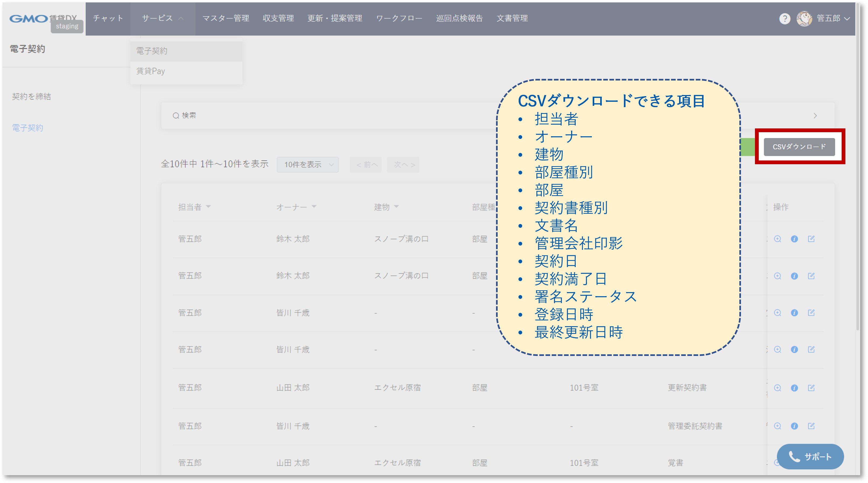868x483 pixels.
Task: Click the help question mark icon
Action: coord(785,19)
